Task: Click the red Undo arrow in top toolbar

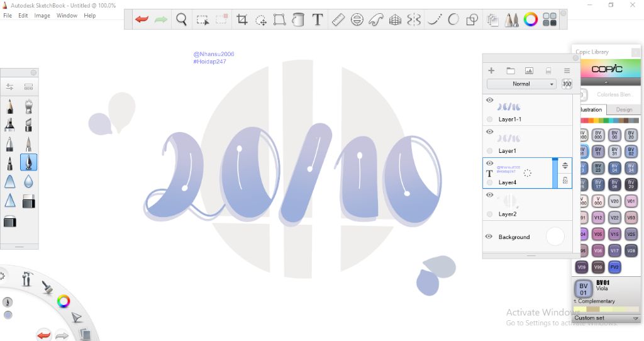Action: pos(142,20)
